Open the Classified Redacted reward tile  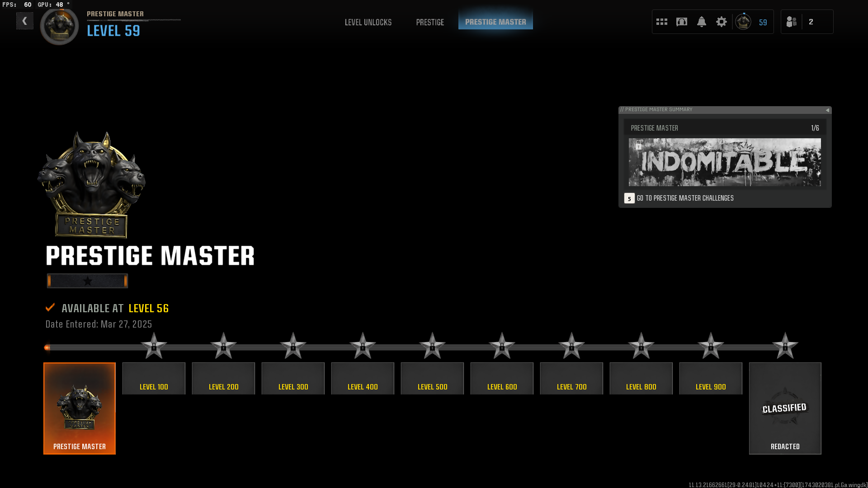785,408
